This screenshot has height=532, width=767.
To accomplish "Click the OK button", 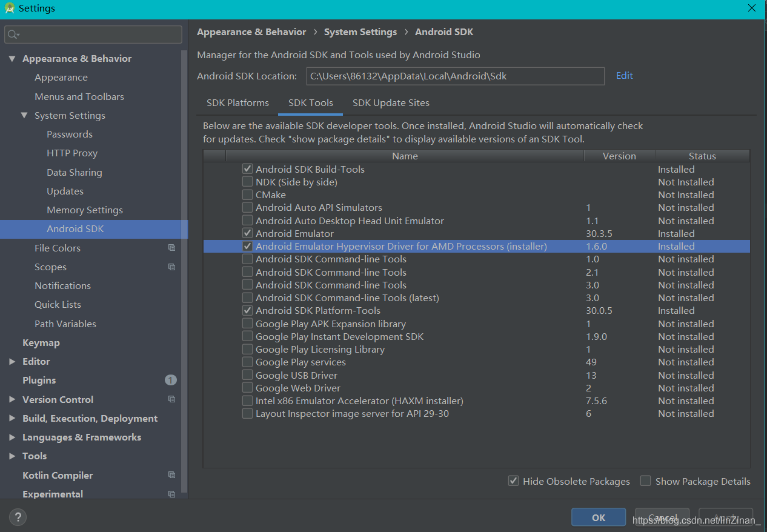I will pyautogui.click(x=599, y=517).
